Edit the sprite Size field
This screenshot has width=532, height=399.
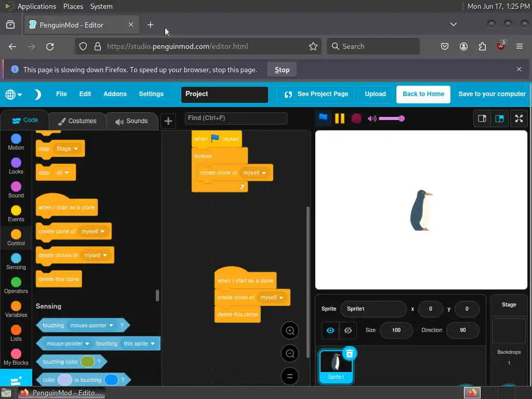396,330
